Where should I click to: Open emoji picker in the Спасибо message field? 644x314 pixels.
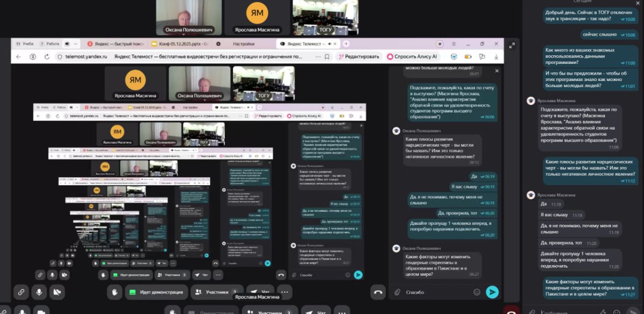477,292
